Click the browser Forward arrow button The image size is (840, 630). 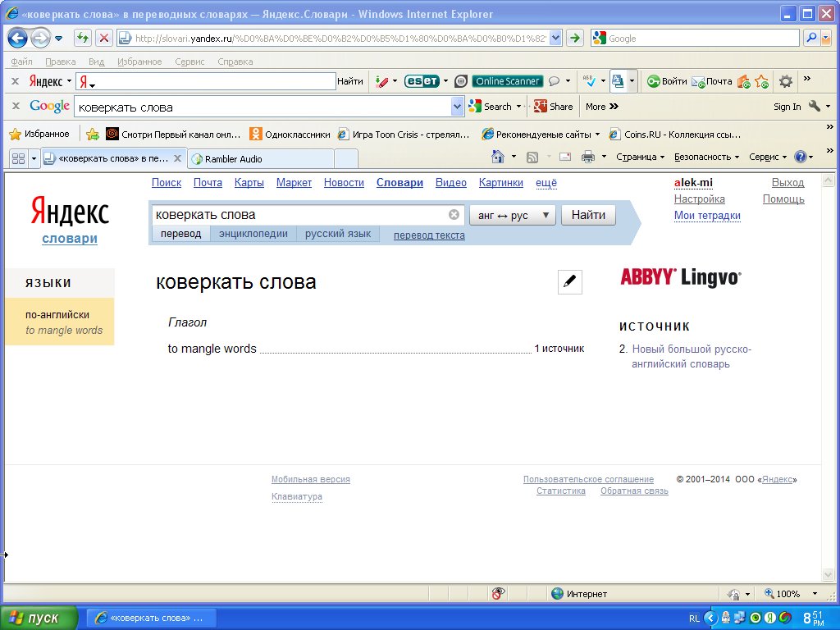coord(40,38)
